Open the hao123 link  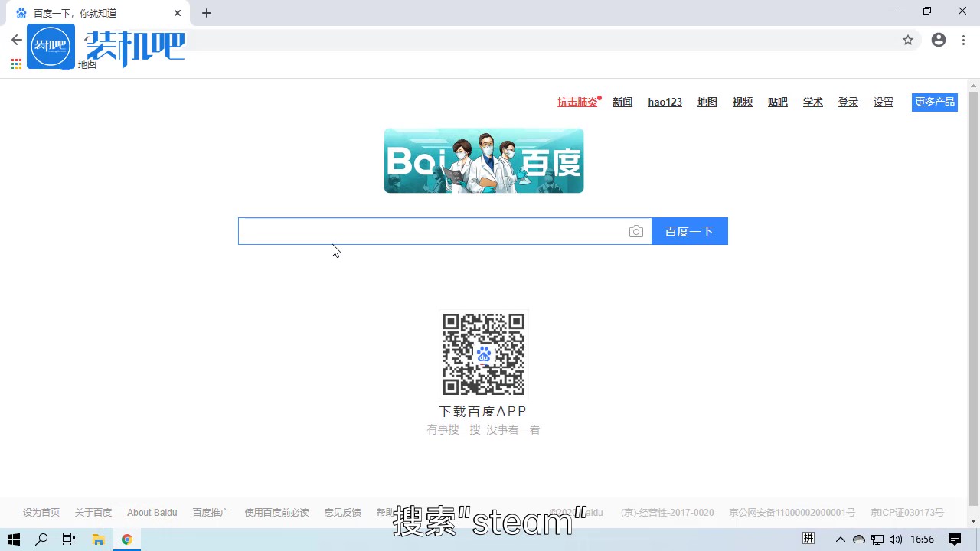tap(665, 103)
